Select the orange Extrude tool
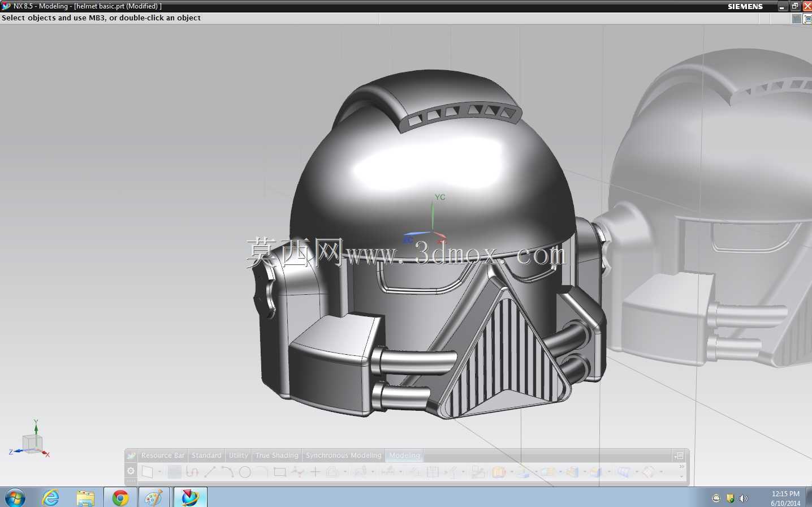 pyautogui.click(x=499, y=471)
